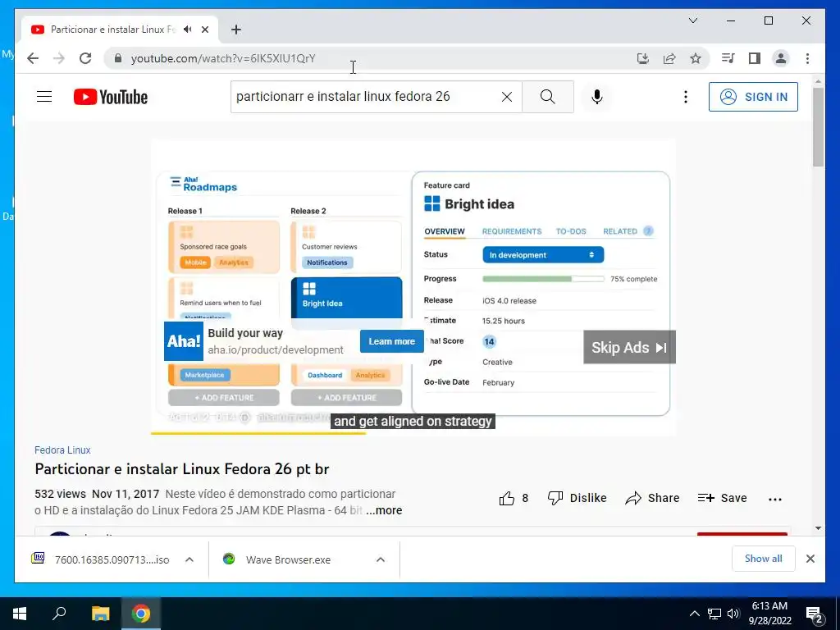Click Show all downloads
The width and height of the screenshot is (840, 630).
763,559
